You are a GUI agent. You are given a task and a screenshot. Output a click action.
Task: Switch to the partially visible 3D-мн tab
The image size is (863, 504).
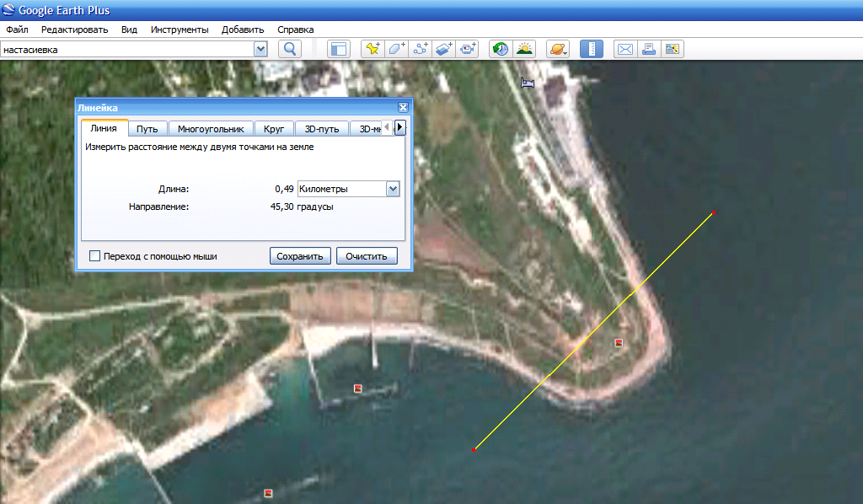point(367,129)
